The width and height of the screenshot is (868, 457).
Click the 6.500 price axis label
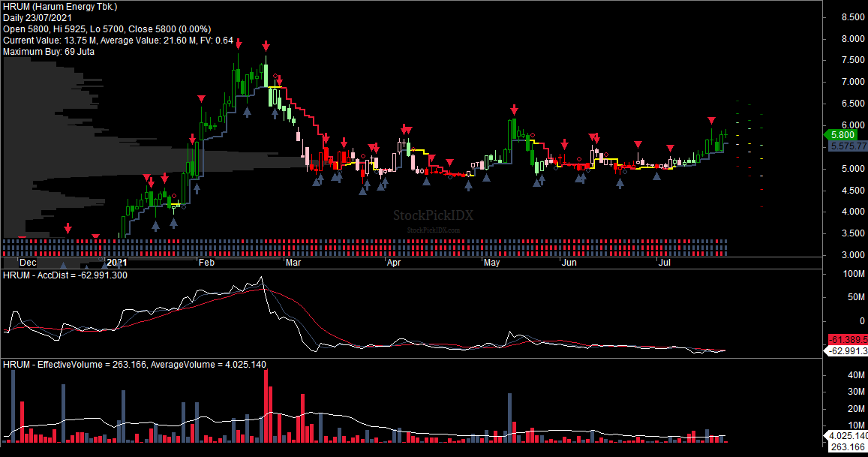click(x=853, y=104)
